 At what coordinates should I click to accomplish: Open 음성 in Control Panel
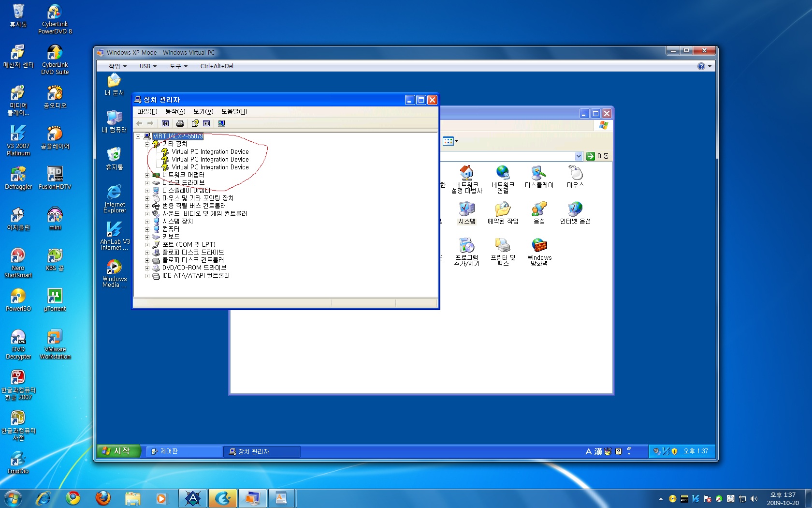tap(539, 213)
